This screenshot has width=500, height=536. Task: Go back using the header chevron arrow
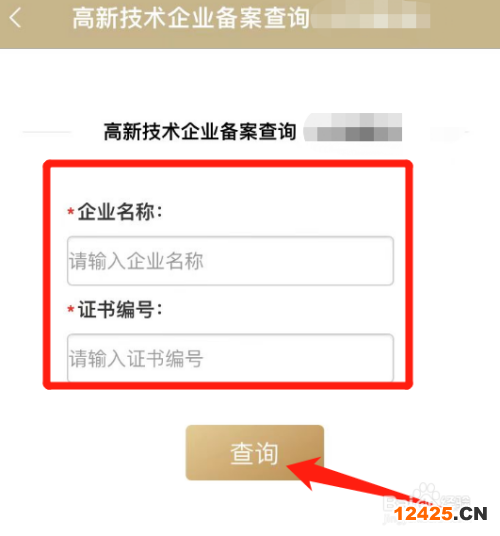tap(15, 18)
